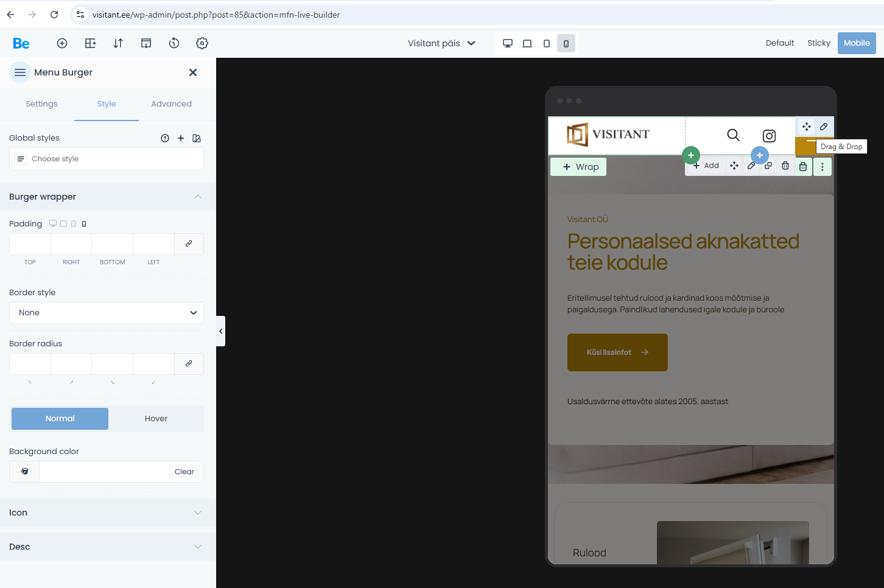
Task: Add a new global style with plus icon
Action: pos(181,138)
